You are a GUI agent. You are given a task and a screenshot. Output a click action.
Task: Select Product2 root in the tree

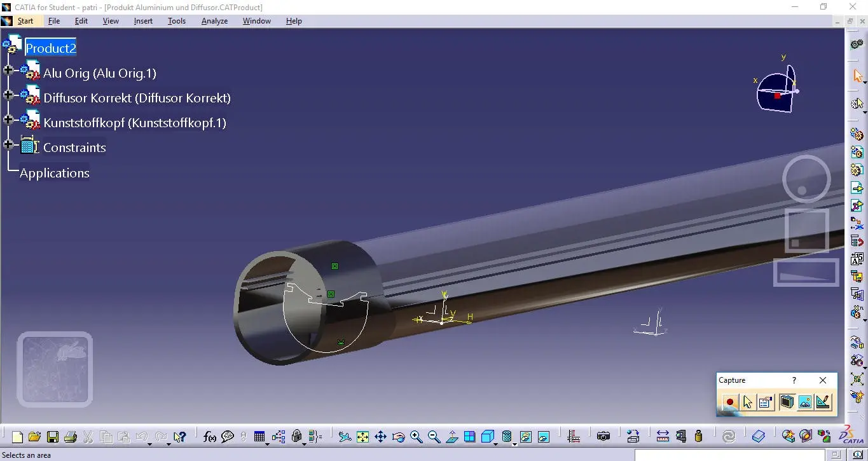(x=51, y=48)
